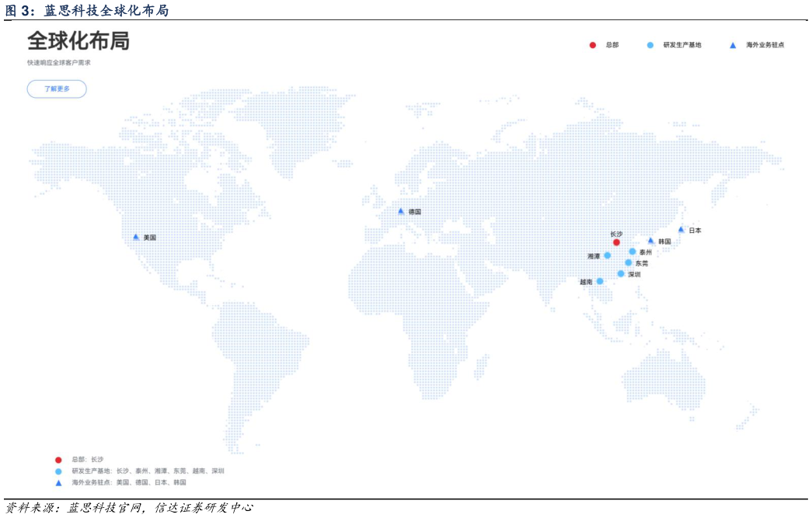Viewport: 812px width, 518px height.
Task: Click the 海外业务驻点 triangle in the top legend
Action: (733, 45)
